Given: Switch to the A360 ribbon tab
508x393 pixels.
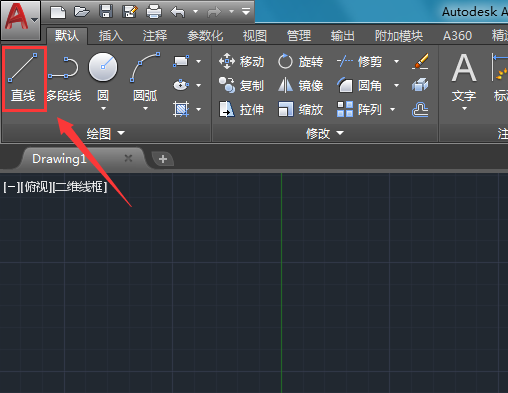Looking at the screenshot, I should [457, 35].
